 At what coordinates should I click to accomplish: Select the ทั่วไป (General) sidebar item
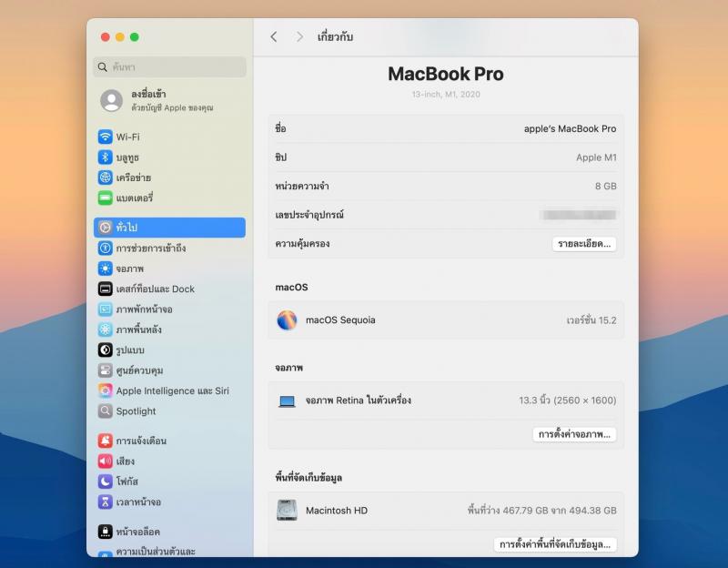tap(169, 228)
